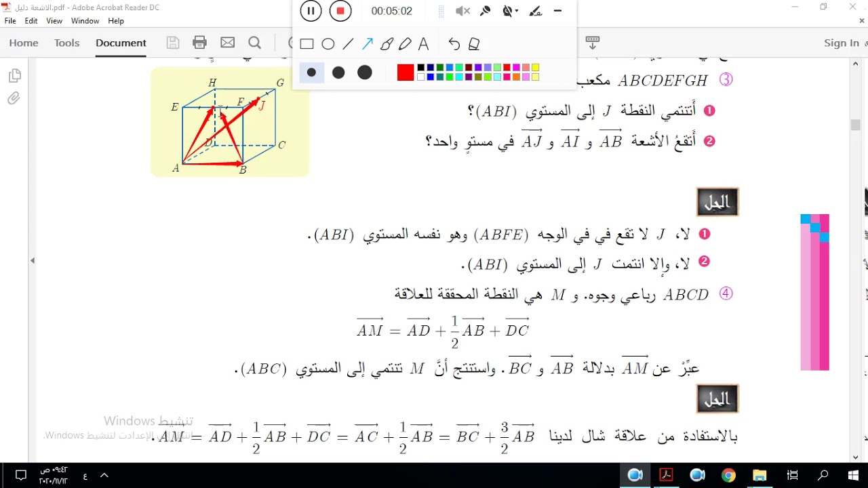Pick the bright yellow swatch in top row
Screen dimensions: 868x488
click(x=535, y=68)
